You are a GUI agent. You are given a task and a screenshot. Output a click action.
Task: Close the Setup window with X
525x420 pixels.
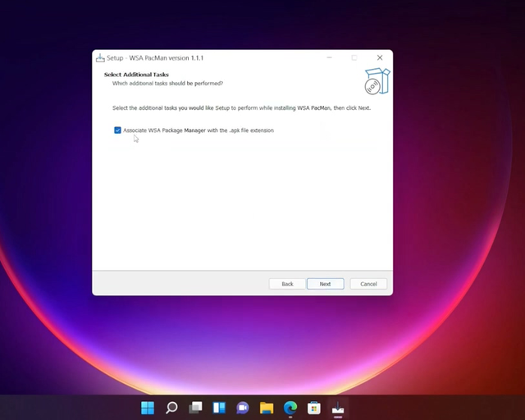click(380, 58)
